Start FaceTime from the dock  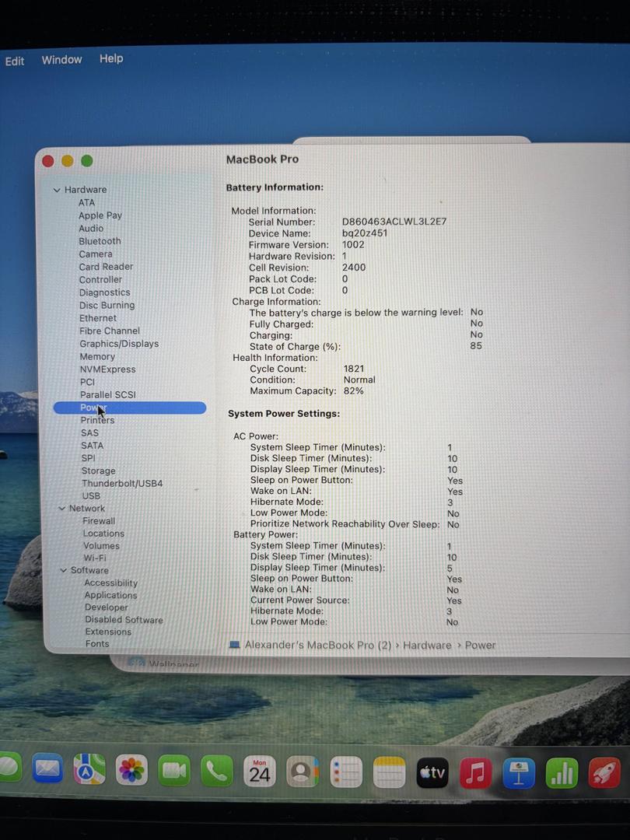pyautogui.click(x=174, y=771)
